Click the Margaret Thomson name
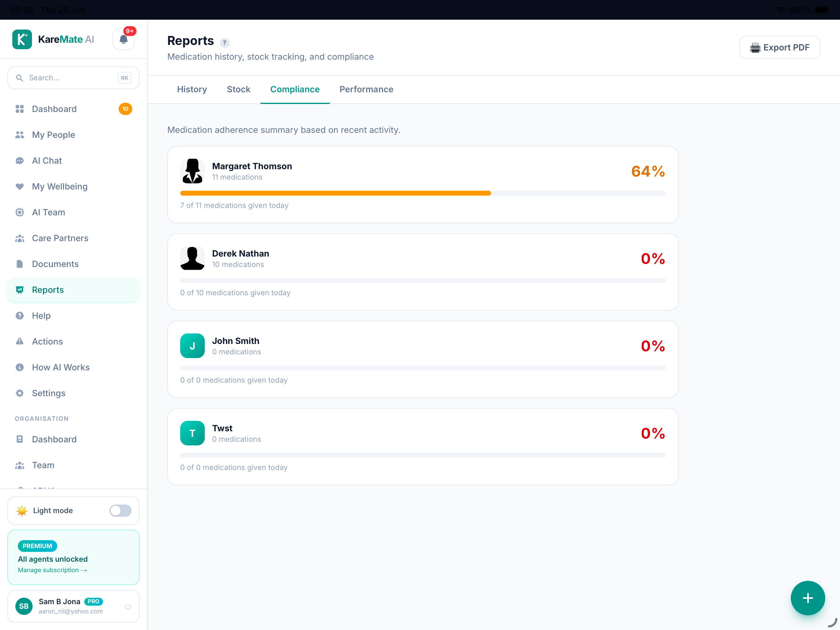840x630 pixels. pyautogui.click(x=252, y=166)
